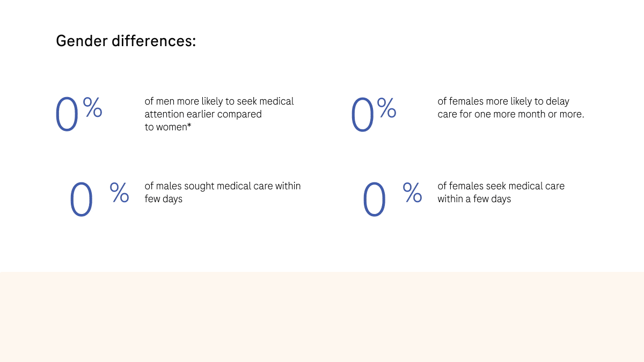Click the "attention earlier compared" text line

click(203, 114)
